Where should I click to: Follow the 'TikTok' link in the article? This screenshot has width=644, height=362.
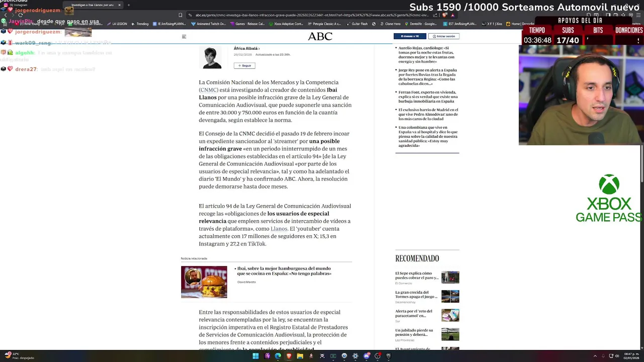click(257, 244)
